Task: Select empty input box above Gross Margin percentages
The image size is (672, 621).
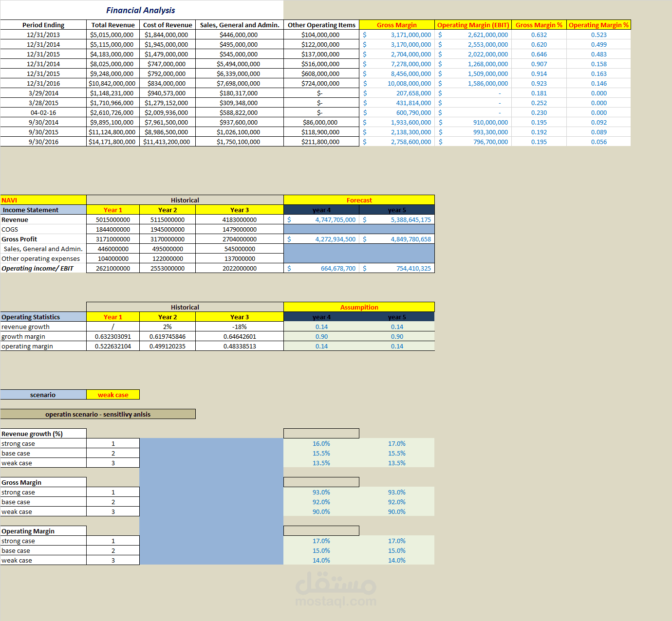Action: tap(321, 482)
